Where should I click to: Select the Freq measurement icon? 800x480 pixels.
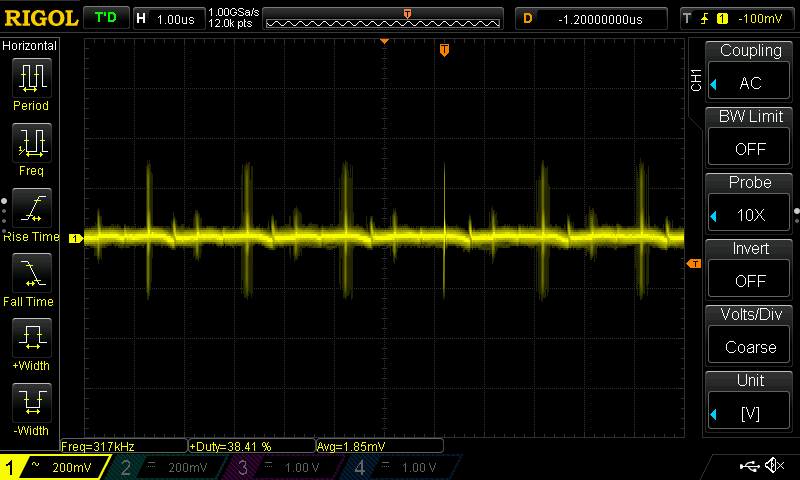click(32, 143)
